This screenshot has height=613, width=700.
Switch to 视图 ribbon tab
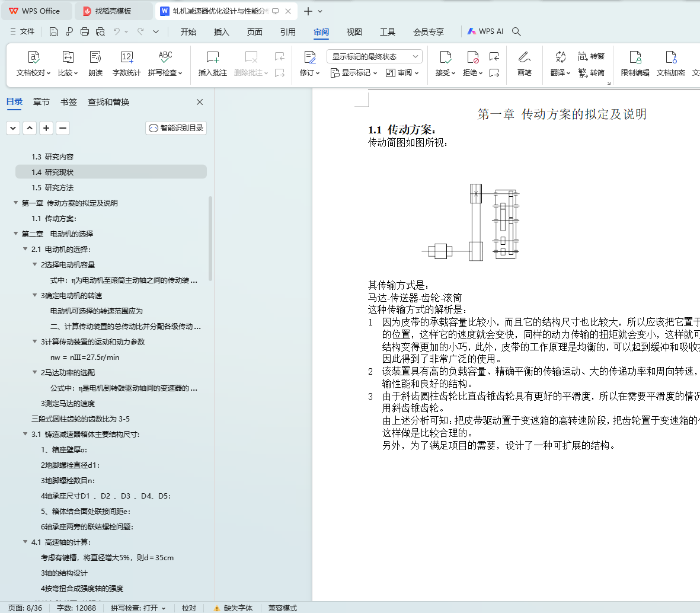coord(354,31)
